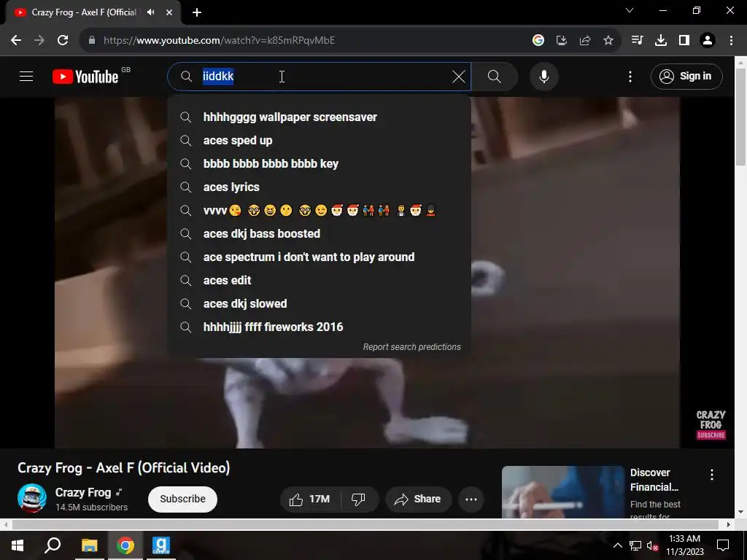Open more actions ellipsis under video
Screen dimensions: 747x560
pos(471,499)
